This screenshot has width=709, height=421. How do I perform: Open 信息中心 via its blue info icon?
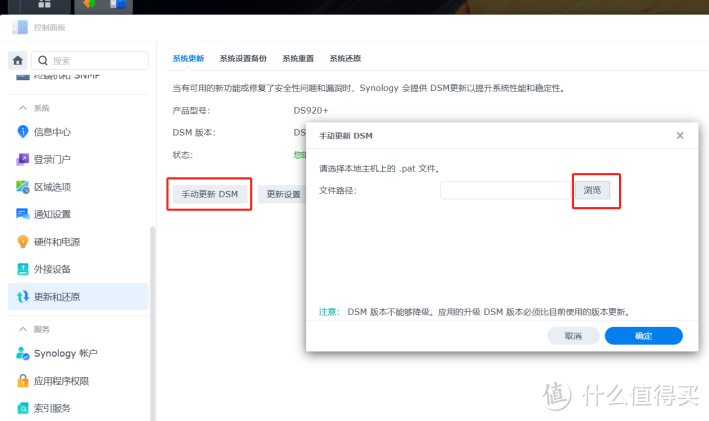click(23, 132)
